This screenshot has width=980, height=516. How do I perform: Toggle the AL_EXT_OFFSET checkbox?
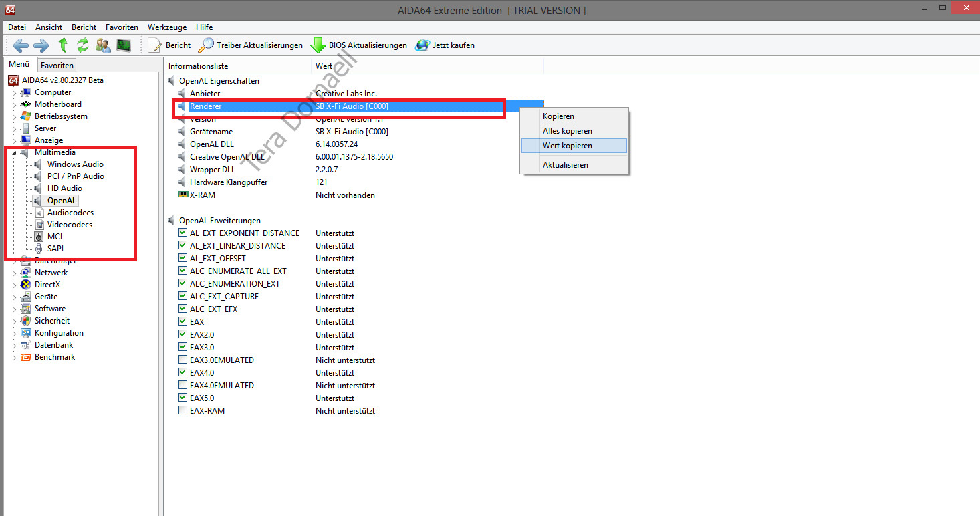pos(182,259)
